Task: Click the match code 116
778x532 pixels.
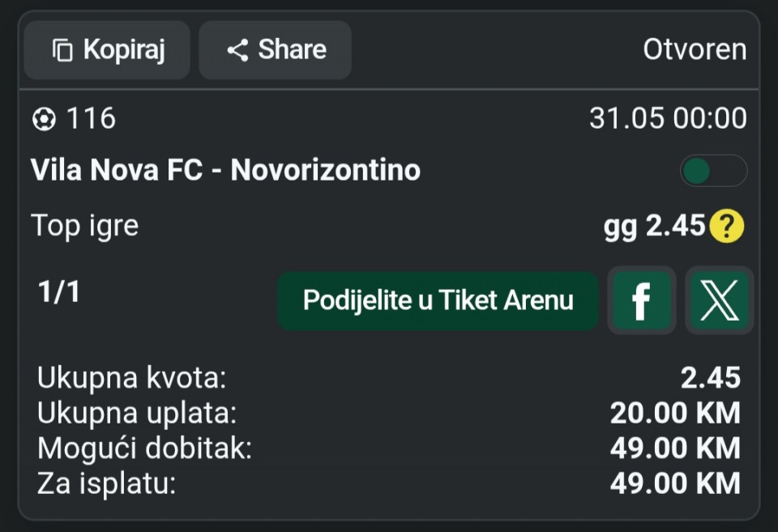Action: click(x=92, y=118)
